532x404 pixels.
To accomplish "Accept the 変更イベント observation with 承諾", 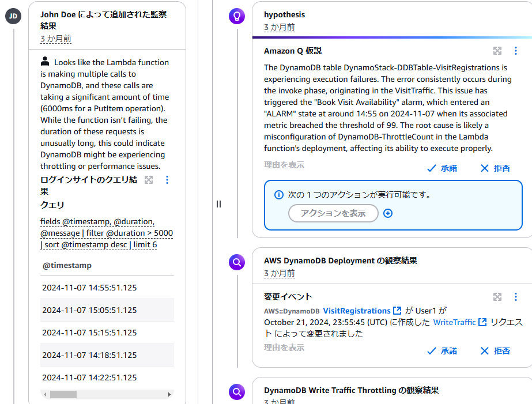I will click(x=442, y=351).
